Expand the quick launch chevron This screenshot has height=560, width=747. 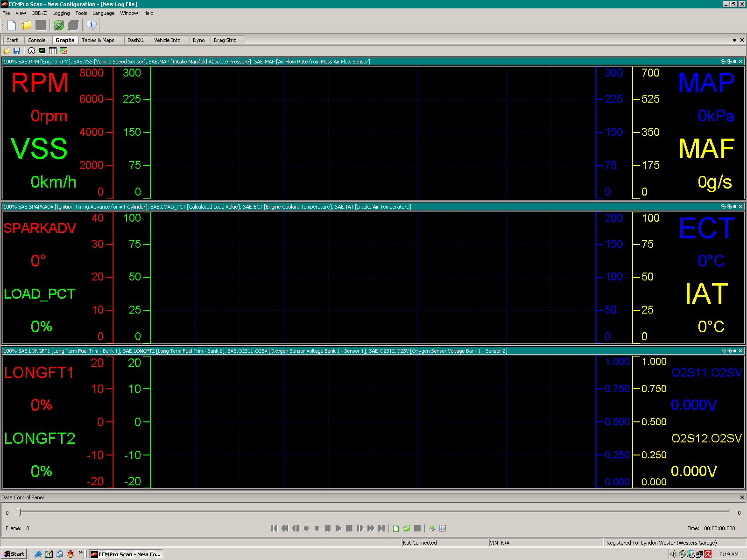click(81, 553)
